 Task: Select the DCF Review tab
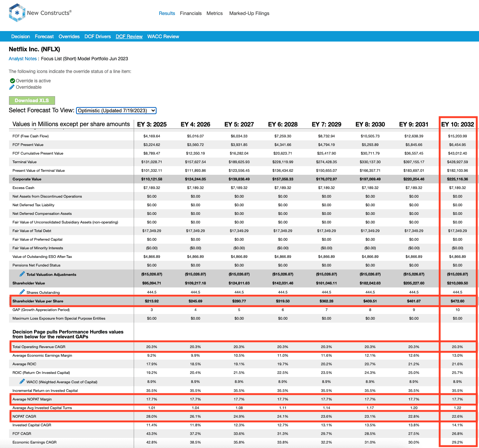129,37
